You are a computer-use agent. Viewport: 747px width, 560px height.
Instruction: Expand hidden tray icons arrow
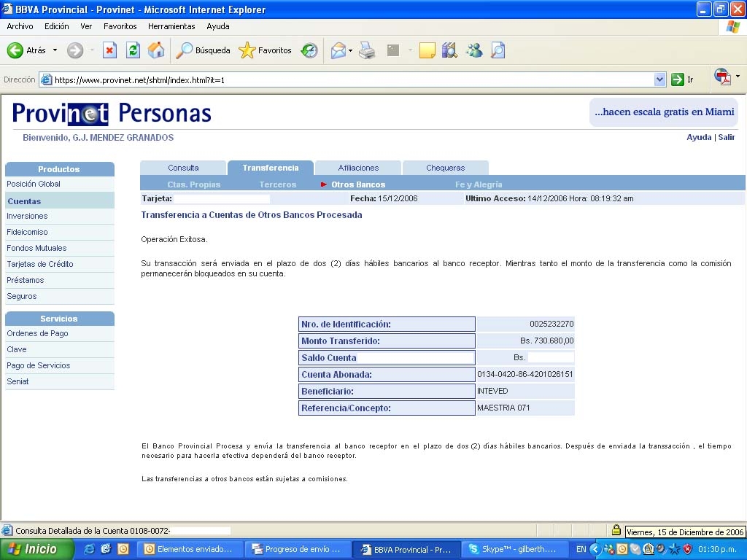point(595,549)
